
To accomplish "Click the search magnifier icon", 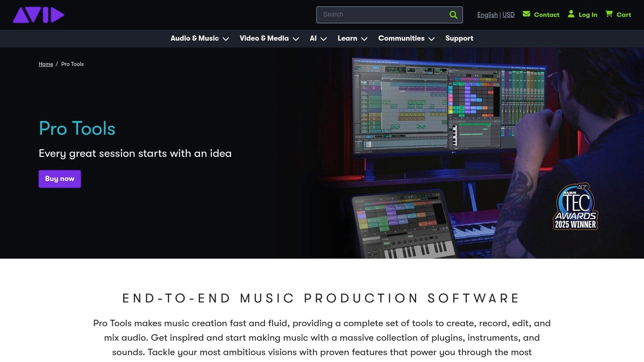I will pos(453,15).
